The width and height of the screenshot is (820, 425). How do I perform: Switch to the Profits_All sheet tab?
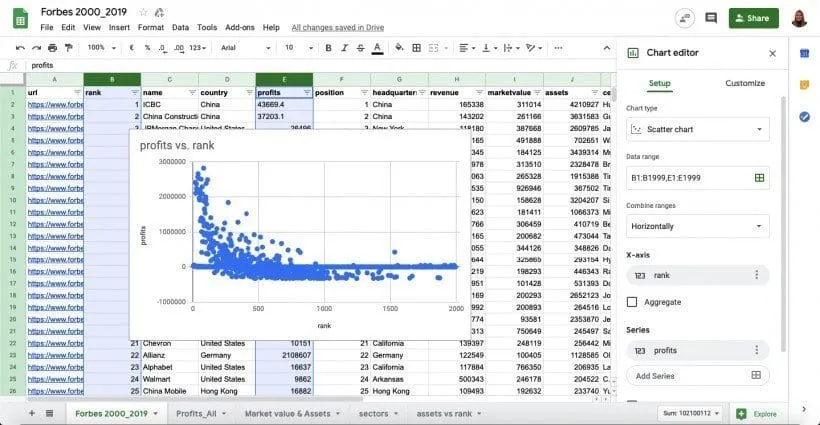tap(201, 413)
